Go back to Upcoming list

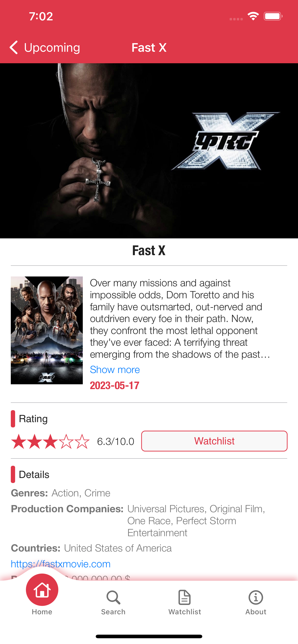pyautogui.click(x=45, y=47)
